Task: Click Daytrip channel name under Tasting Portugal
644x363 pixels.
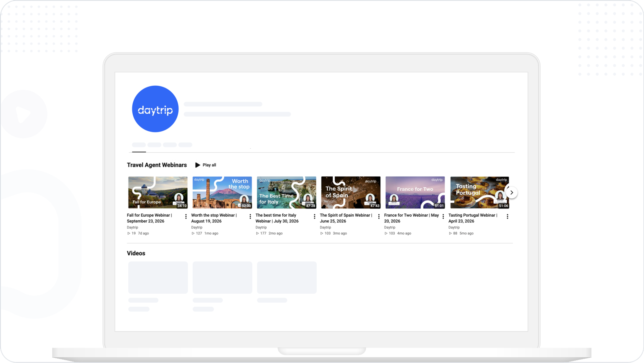Action: tap(454, 227)
